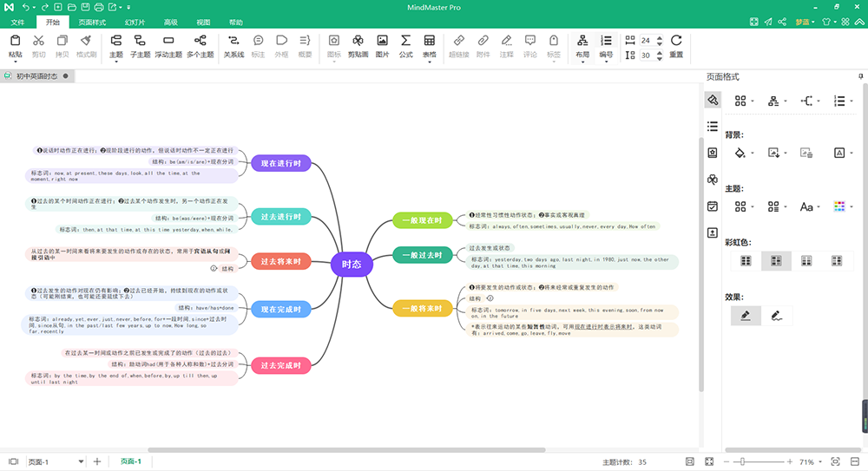Image resolution: width=868 pixels, height=471 pixels.
Task: Click the boundary (外框) icon
Action: pos(282,41)
